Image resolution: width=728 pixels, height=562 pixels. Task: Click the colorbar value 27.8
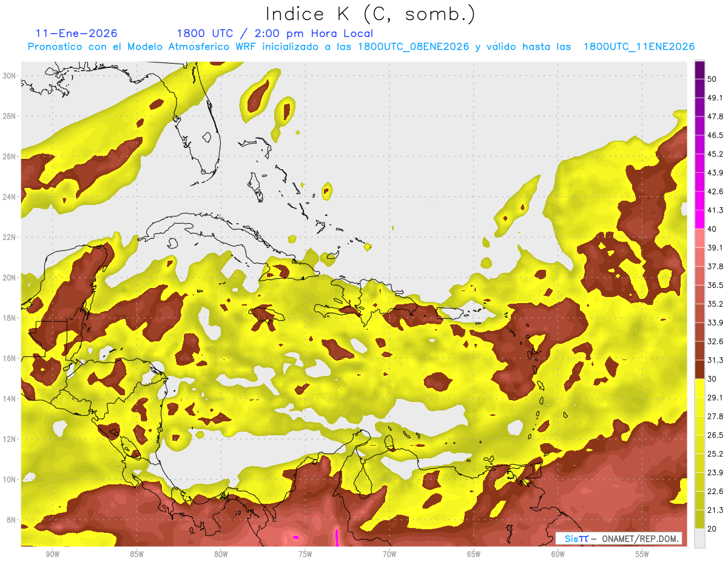(715, 416)
